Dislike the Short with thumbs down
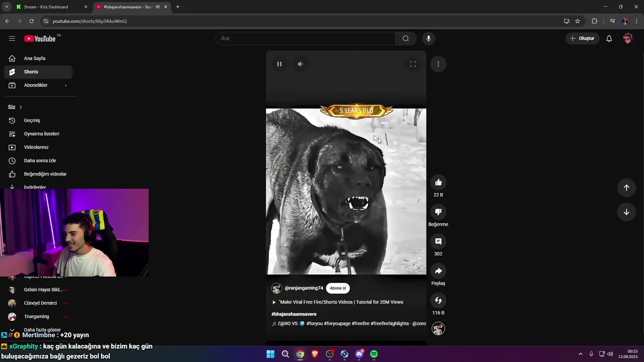The width and height of the screenshot is (644, 362). point(438,212)
